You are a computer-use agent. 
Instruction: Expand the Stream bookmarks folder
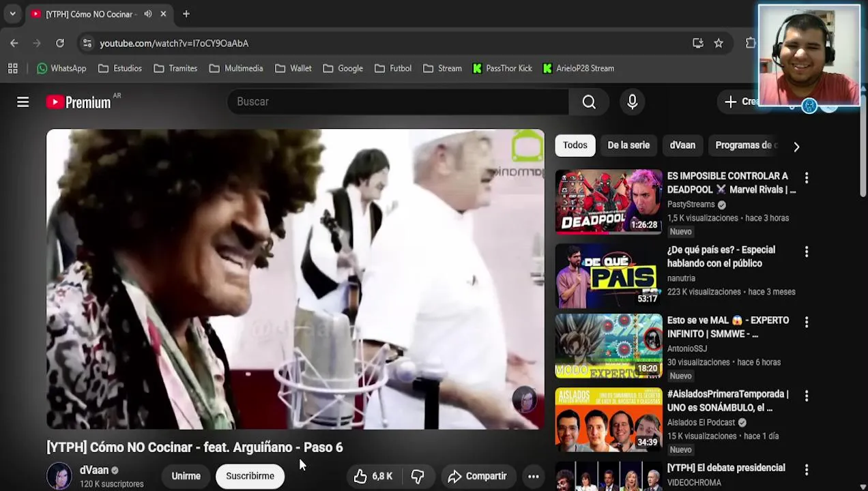(442, 68)
